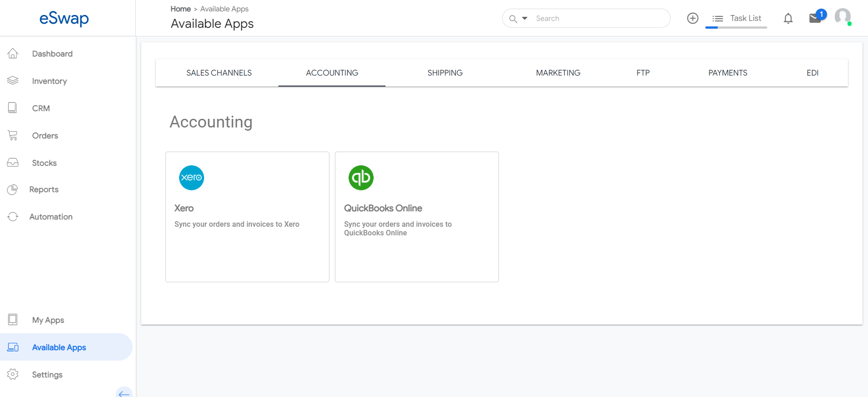
Task: Switch to the Sales Channels tab
Action: 219,73
